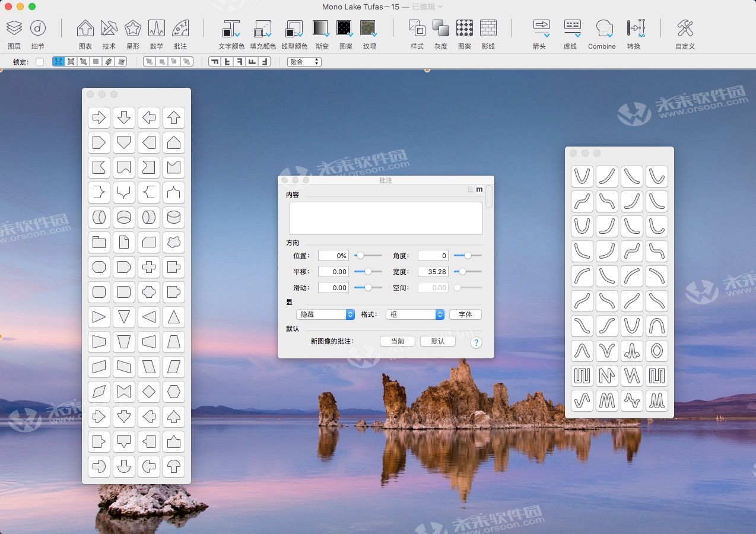This screenshot has width=756, height=534.
Task: Pick the document page shape with folded corner
Action: 124,242
